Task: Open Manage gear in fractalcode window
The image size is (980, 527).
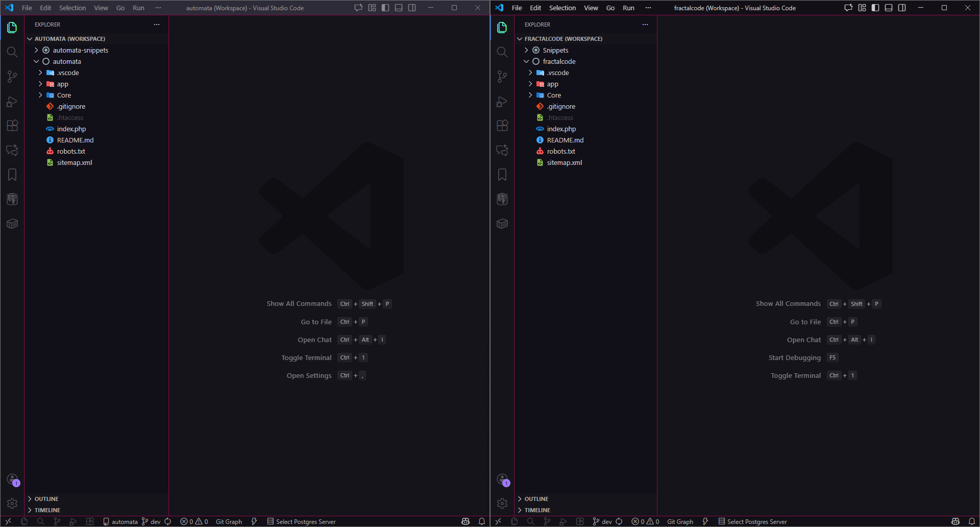Action: click(502, 504)
